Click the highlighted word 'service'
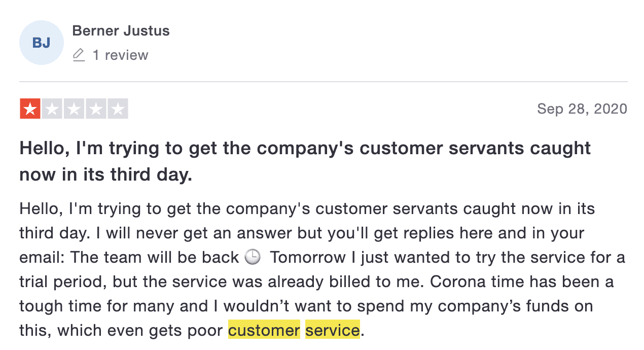 (333, 331)
